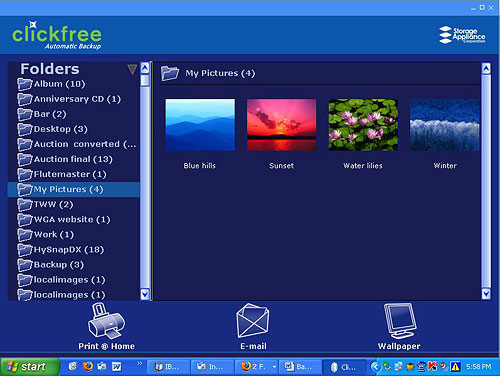Select the HySnapDX (18) folder
The image size is (500, 376).
[x=69, y=250]
